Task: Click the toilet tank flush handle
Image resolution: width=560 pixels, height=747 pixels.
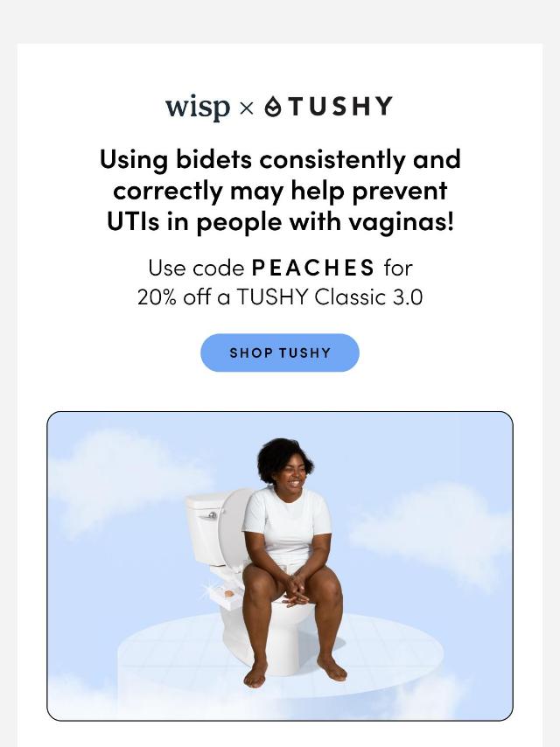Action: point(213,515)
